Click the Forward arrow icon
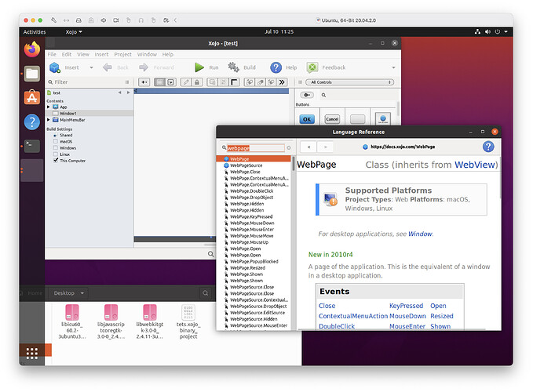 144,67
